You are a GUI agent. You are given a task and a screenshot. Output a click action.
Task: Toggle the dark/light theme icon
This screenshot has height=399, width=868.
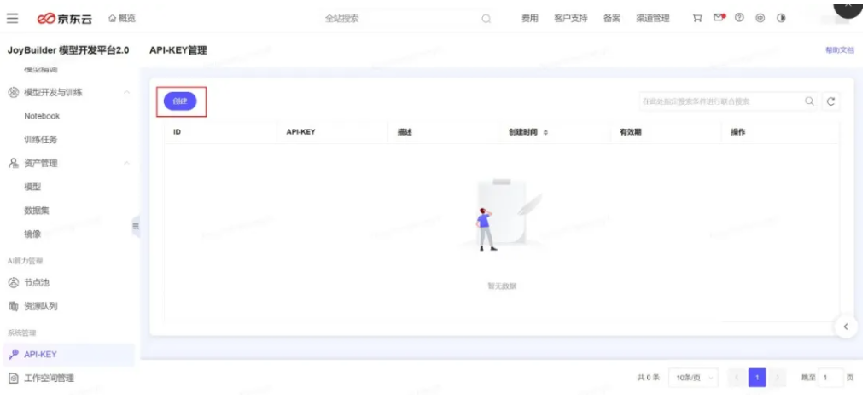click(x=781, y=18)
